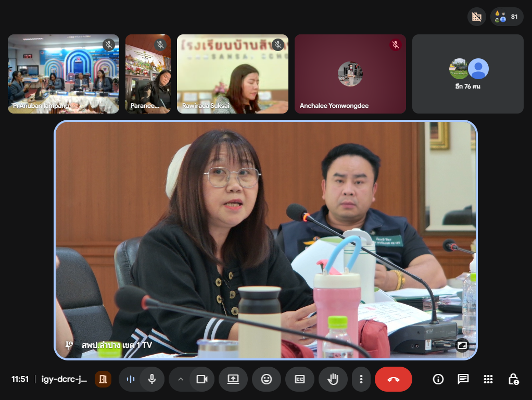The width and height of the screenshot is (532, 400).
Task: Open the activities grid panel
Action: (x=488, y=379)
